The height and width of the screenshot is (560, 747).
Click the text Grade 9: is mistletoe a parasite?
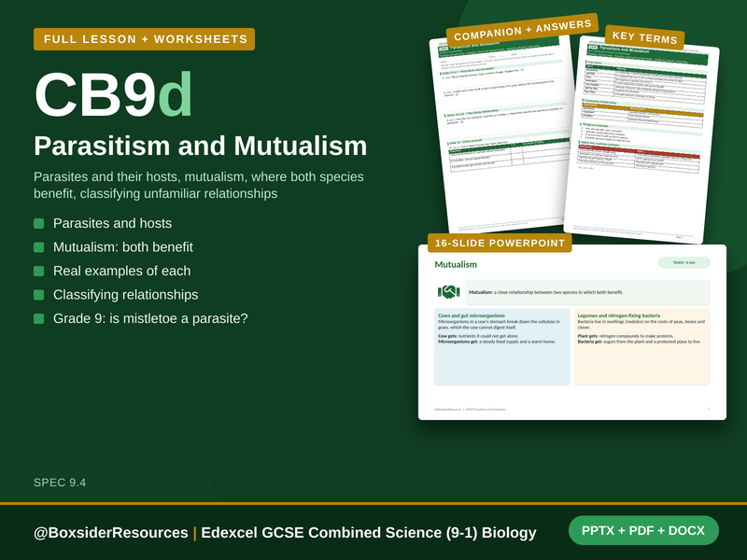[x=150, y=318]
